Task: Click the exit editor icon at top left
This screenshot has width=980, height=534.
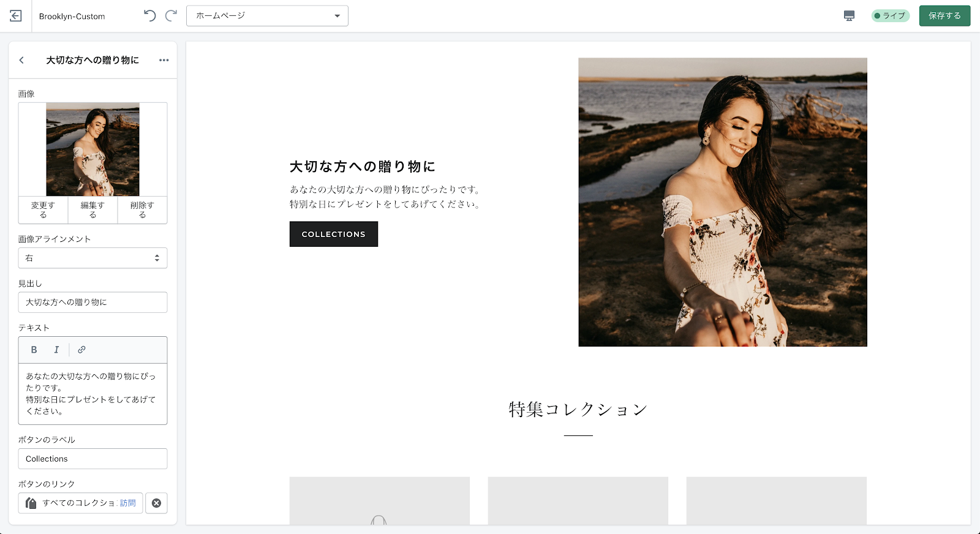Action: [x=16, y=16]
